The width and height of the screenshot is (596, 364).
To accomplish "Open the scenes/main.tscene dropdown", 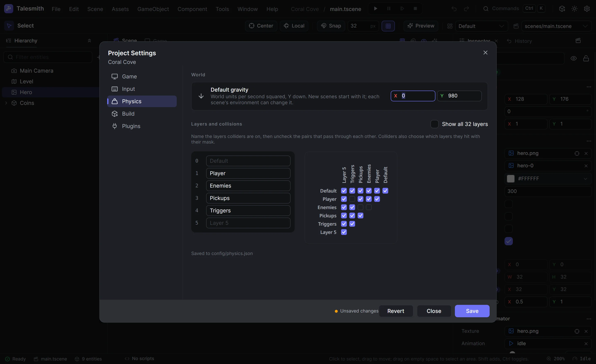I will pyautogui.click(x=556, y=26).
